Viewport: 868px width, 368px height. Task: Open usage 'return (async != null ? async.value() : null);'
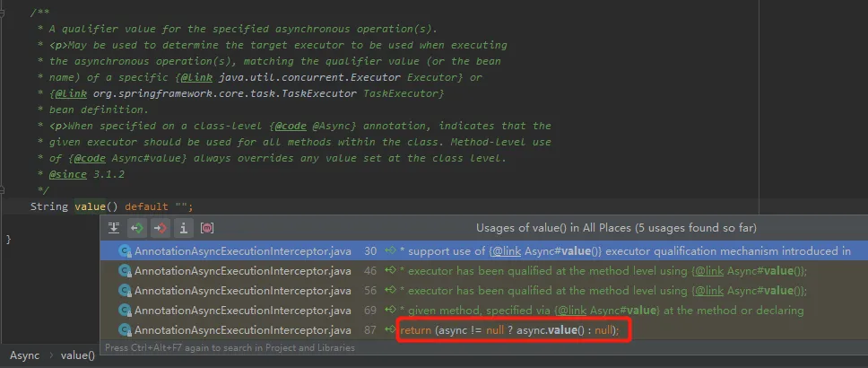coord(508,330)
